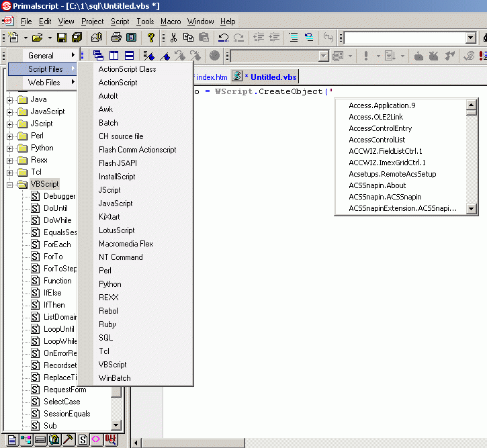Expand the Perl folder node
The height and width of the screenshot is (448, 487).
tap(9, 136)
